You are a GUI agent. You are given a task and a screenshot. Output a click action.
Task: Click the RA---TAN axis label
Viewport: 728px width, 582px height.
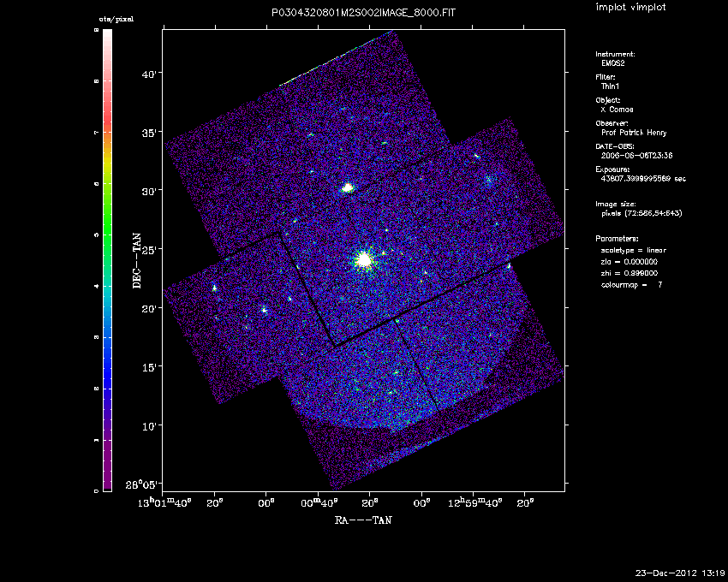coord(363,520)
